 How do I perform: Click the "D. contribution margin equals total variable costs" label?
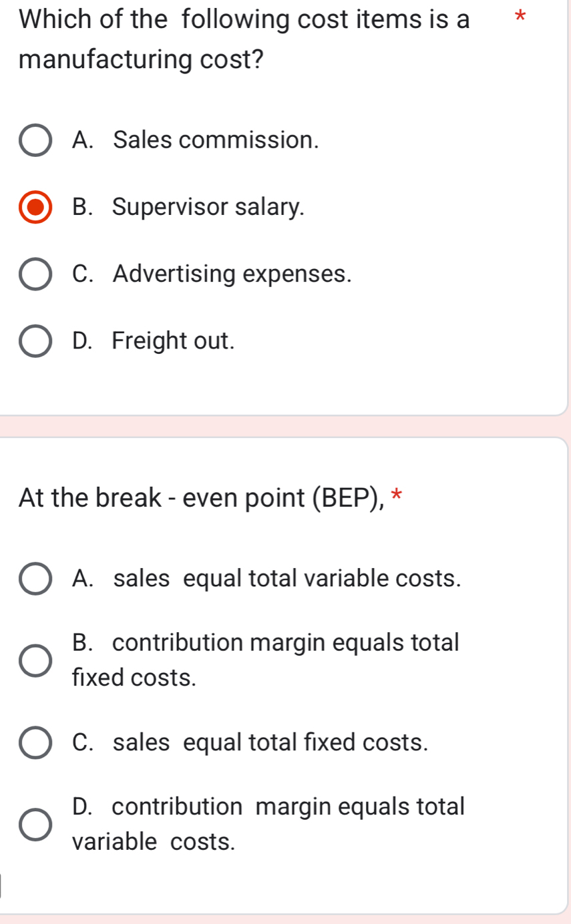(x=268, y=824)
